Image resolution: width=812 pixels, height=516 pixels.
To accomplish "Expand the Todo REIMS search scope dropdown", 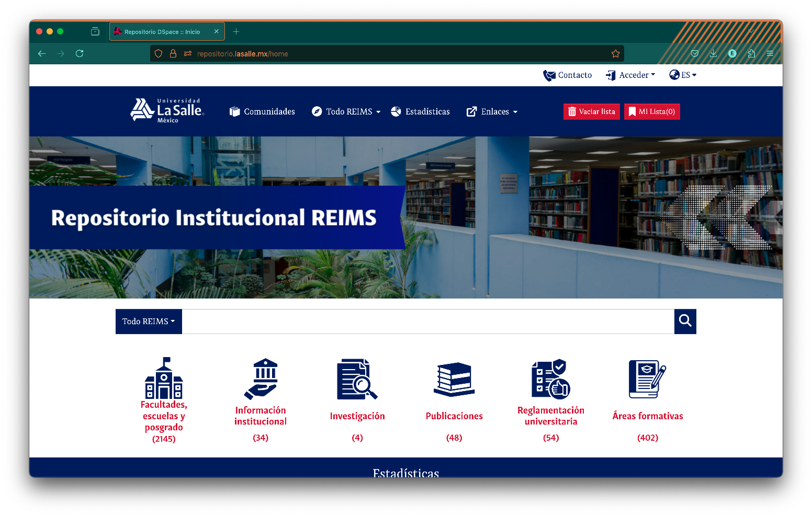I will (x=149, y=322).
